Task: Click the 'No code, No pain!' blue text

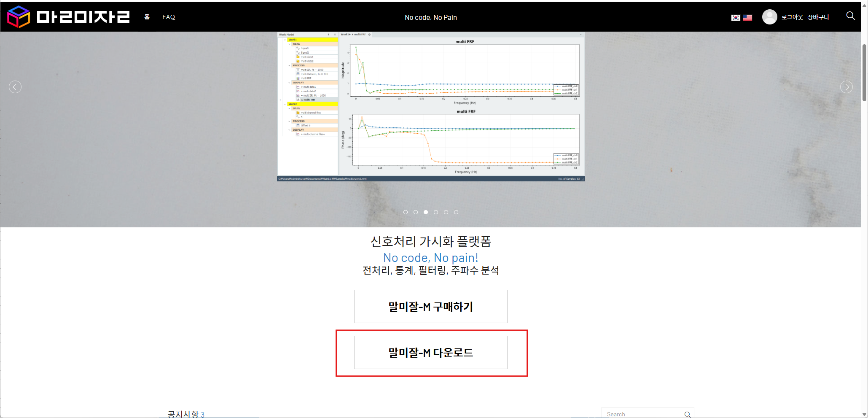Action: coord(431,258)
